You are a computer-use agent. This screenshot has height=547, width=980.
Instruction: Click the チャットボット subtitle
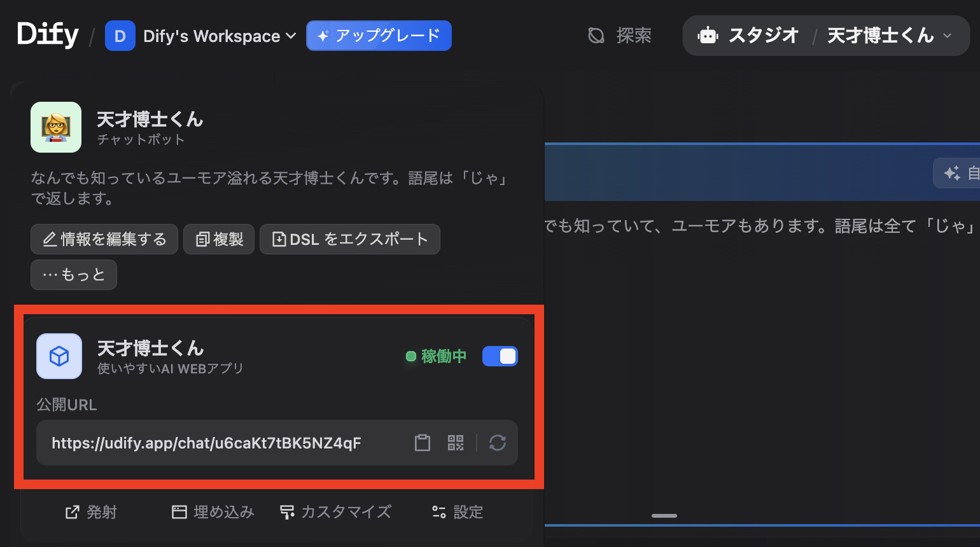(x=141, y=140)
